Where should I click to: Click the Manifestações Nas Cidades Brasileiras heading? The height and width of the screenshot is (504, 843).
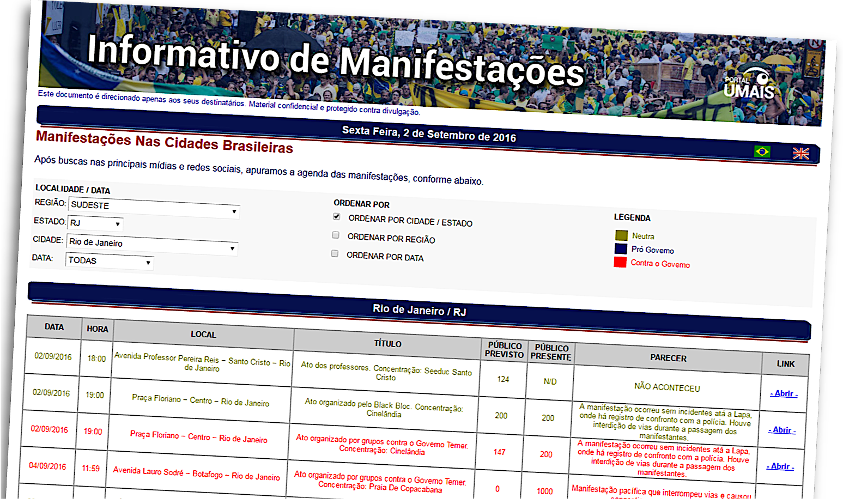coord(165,142)
